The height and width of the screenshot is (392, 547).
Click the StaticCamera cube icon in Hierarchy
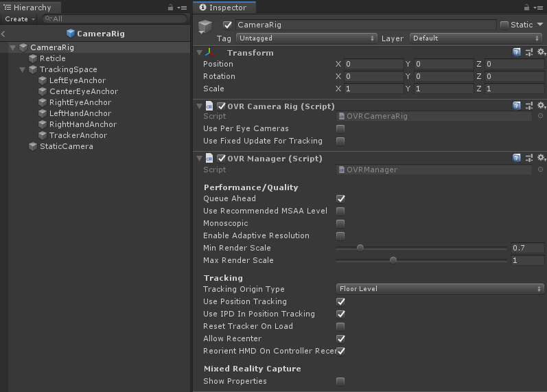(33, 146)
